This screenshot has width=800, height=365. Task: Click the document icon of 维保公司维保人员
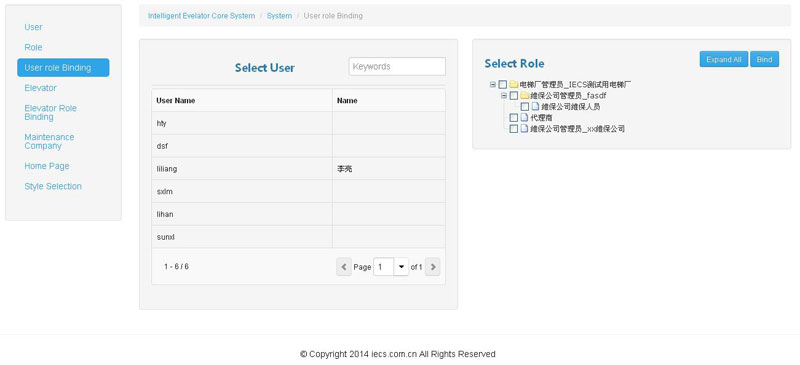point(535,107)
